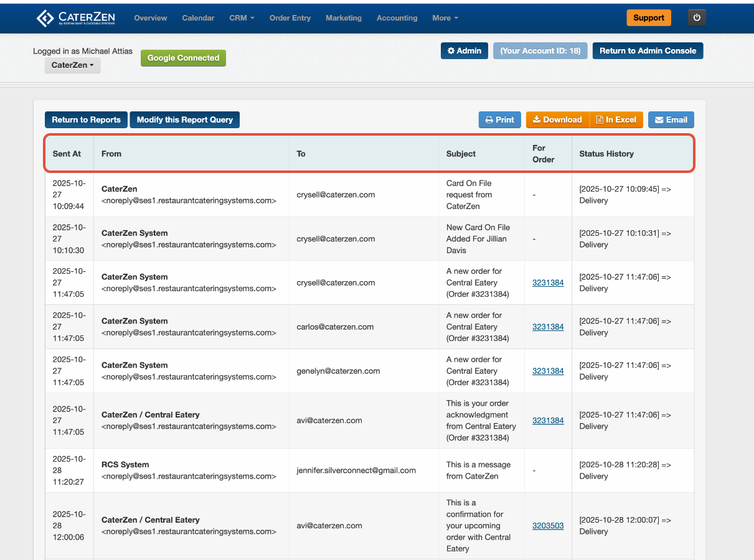Click timestamp 2025-10-27 10:09:44
The height and width of the screenshot is (560, 754).
coord(68,195)
